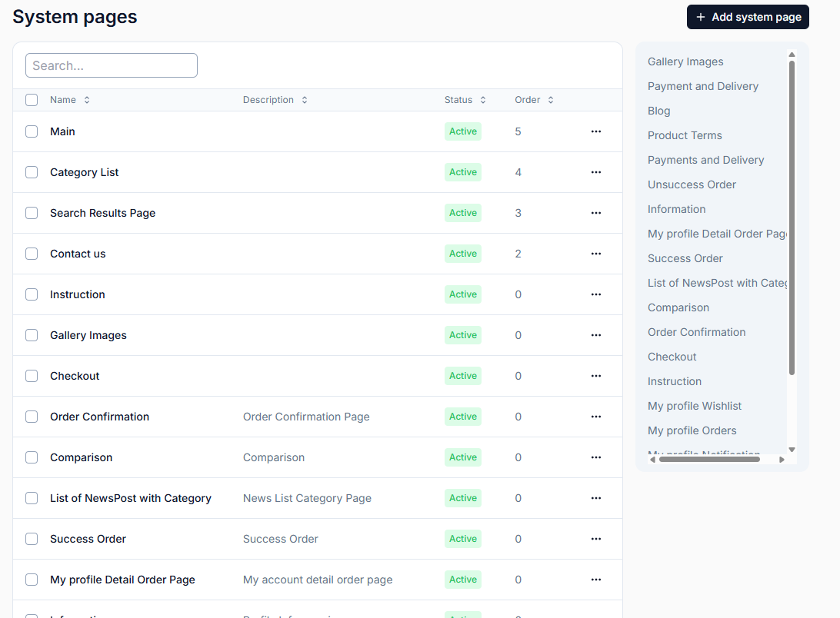
Task: Open the Search Results Page name
Action: point(102,213)
